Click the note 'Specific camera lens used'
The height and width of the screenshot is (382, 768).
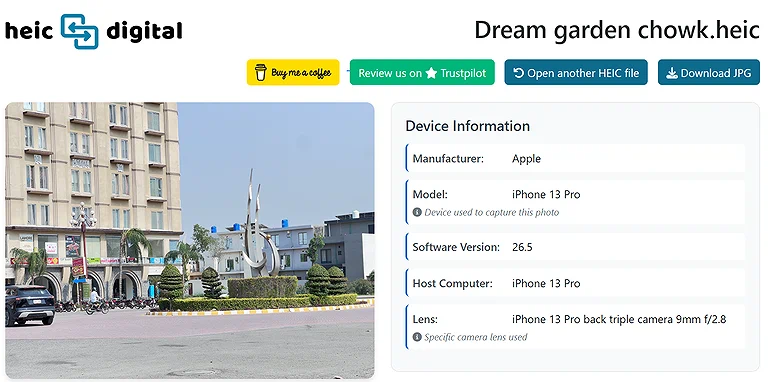[476, 337]
